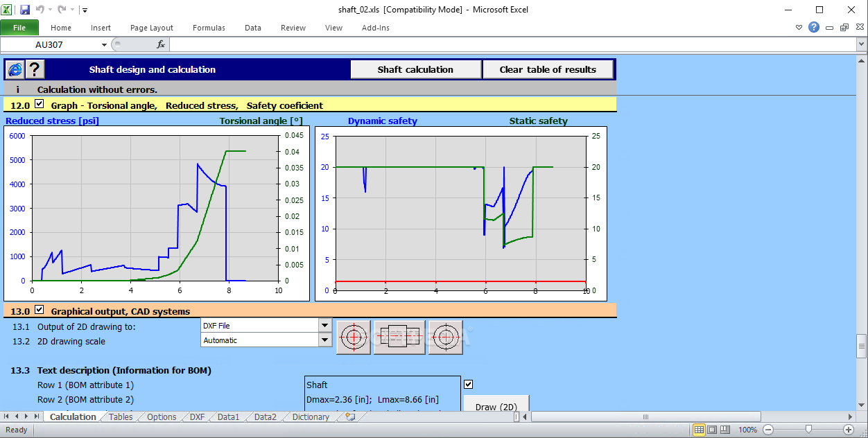Go to the first sheet tab arrow
The width and height of the screenshot is (868, 438).
[8, 417]
